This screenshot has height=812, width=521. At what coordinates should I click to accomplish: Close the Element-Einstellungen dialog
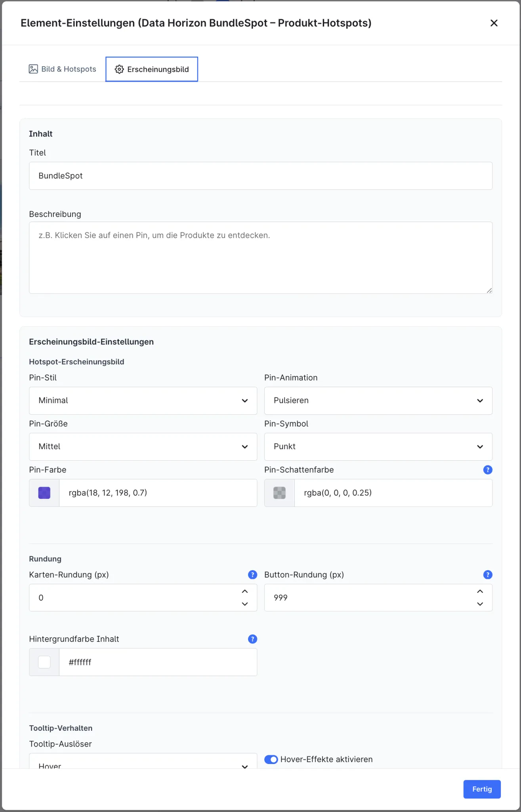pyautogui.click(x=494, y=23)
